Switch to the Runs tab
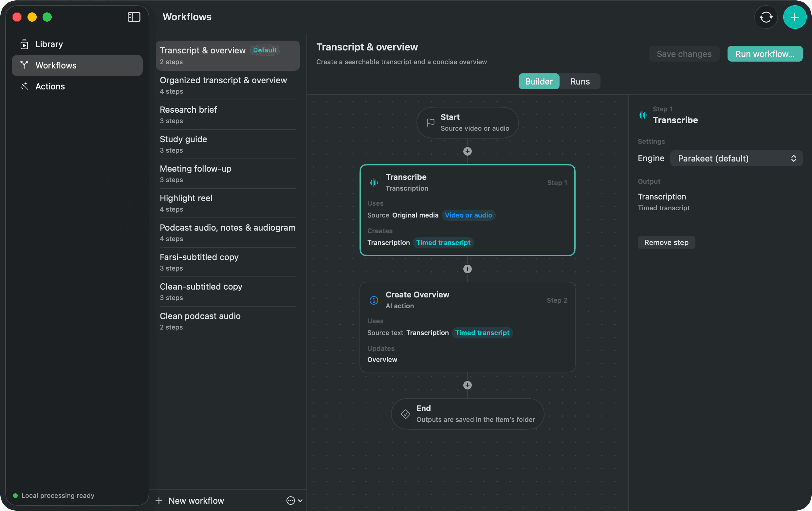This screenshot has height=511, width=812. pyautogui.click(x=580, y=81)
